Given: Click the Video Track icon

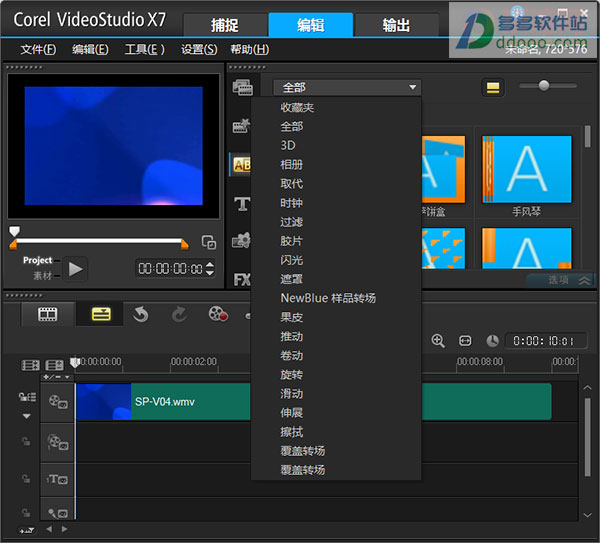Looking at the screenshot, I should coord(58,402).
